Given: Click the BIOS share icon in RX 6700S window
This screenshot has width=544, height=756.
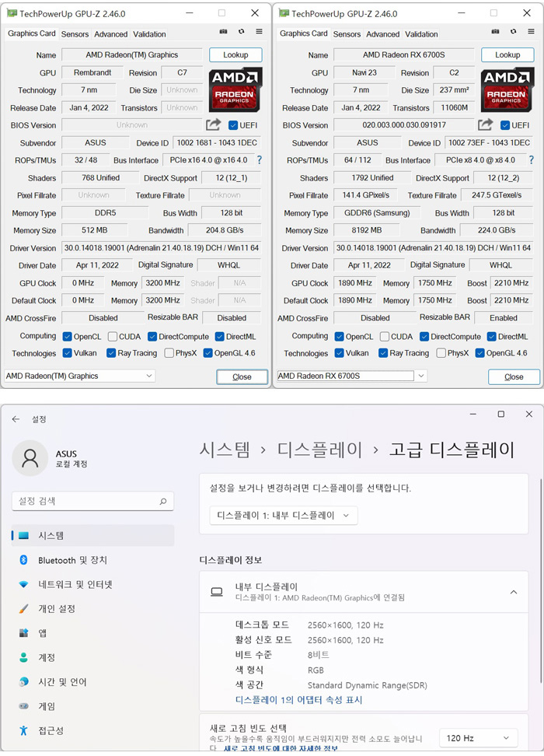Looking at the screenshot, I should [485, 125].
